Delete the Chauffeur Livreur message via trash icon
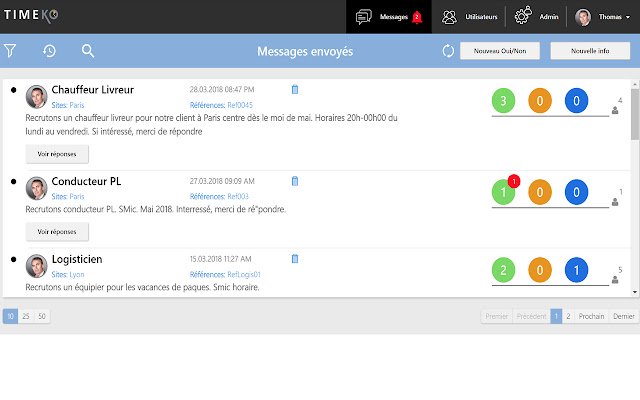 click(x=295, y=89)
